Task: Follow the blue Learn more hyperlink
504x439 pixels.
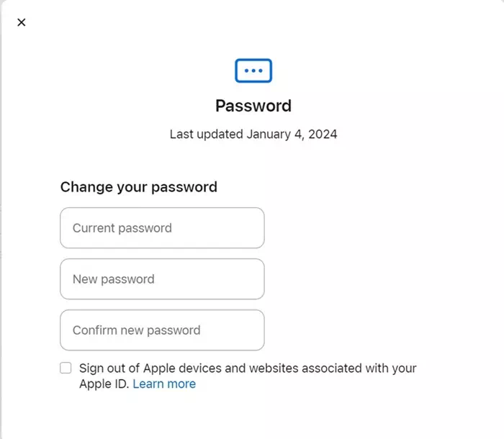Action: point(164,384)
